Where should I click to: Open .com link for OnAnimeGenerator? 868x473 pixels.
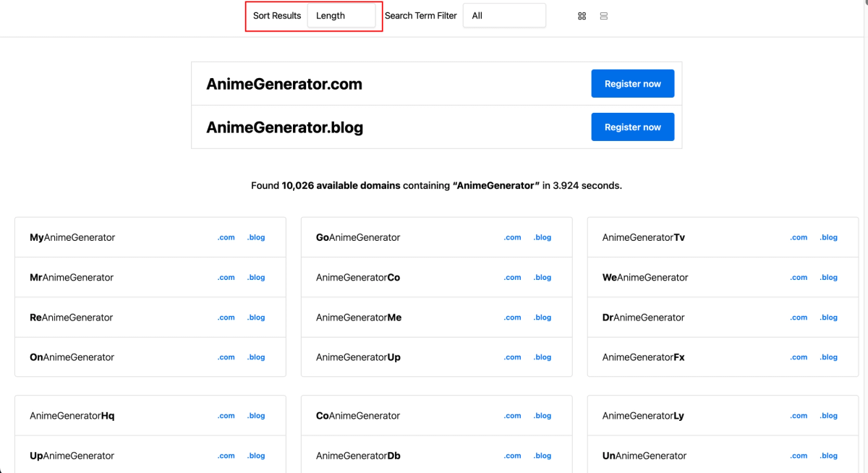pos(226,357)
